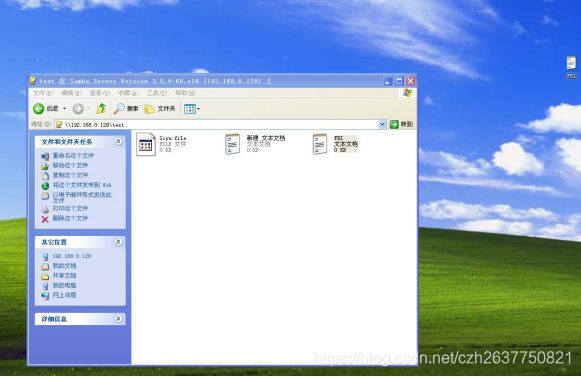Image resolution: width=581 pixels, height=377 pixels.
Task: Open the 我的文档 link
Action: click(64, 266)
